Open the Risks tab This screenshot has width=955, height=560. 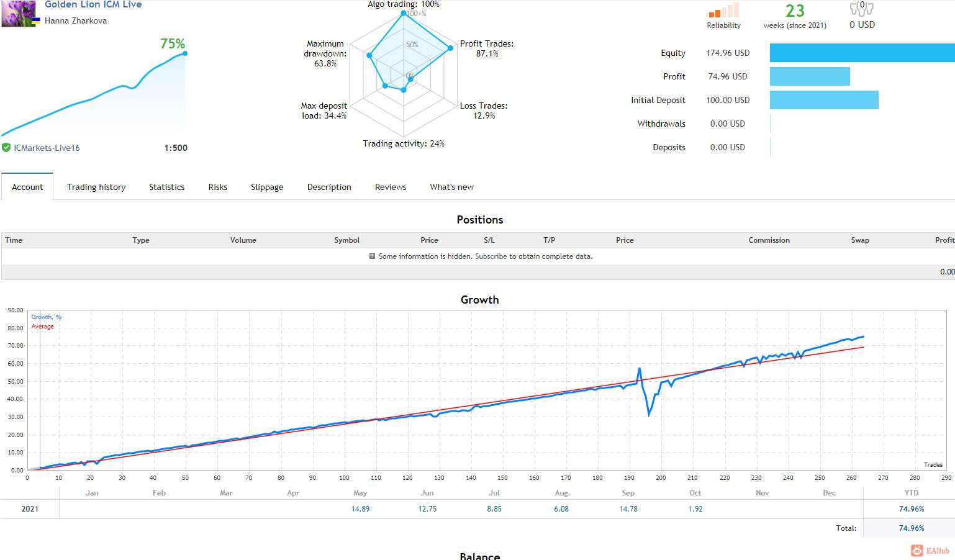[217, 187]
